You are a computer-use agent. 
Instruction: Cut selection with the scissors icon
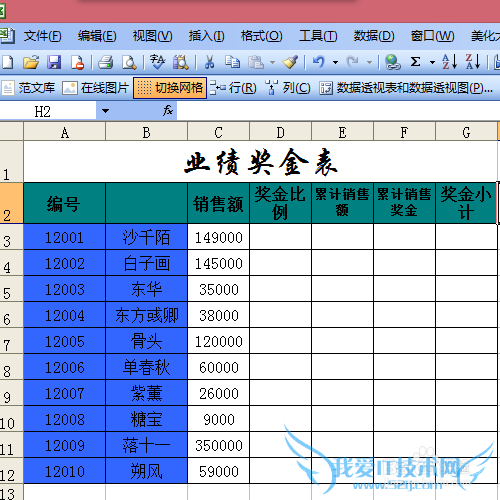click(x=209, y=62)
